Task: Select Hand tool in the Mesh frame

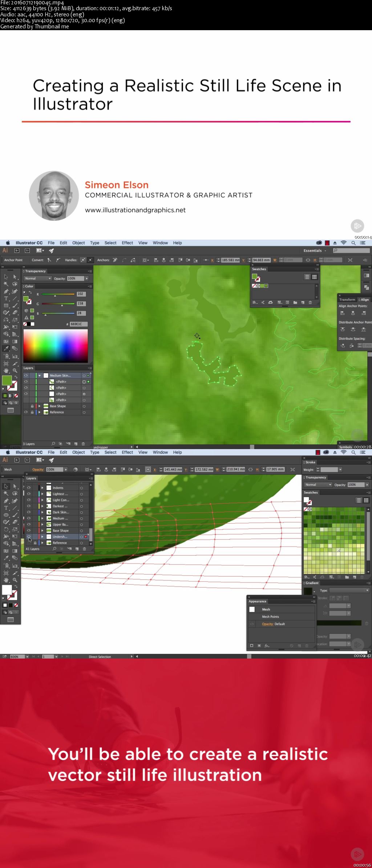Action: point(6,580)
